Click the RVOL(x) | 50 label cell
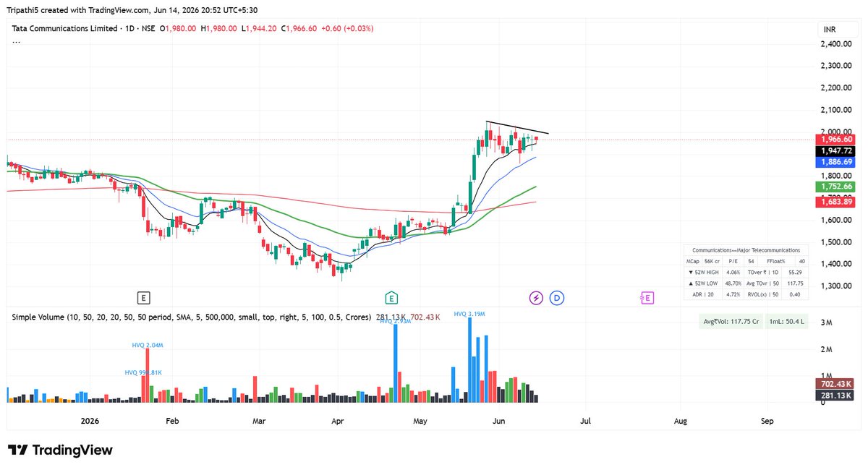 point(763,294)
